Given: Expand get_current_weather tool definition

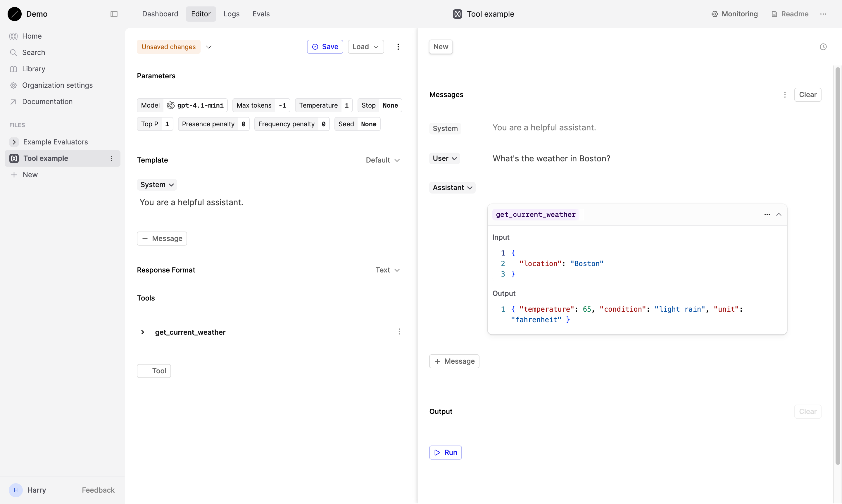Looking at the screenshot, I should (143, 332).
